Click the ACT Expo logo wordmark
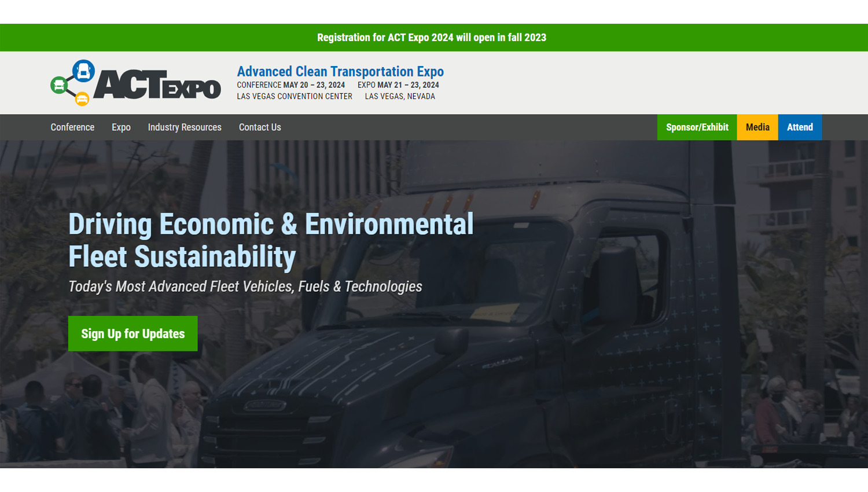 [x=157, y=85]
